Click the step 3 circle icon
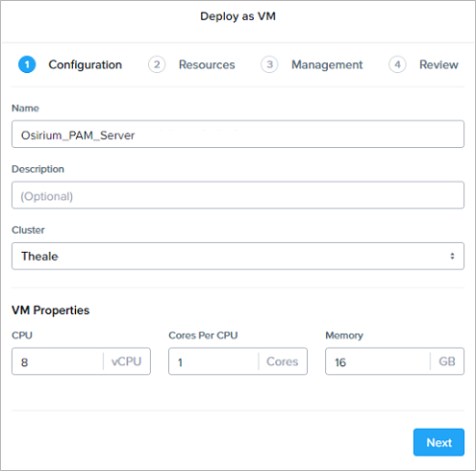The height and width of the screenshot is (471, 476). tap(269, 64)
